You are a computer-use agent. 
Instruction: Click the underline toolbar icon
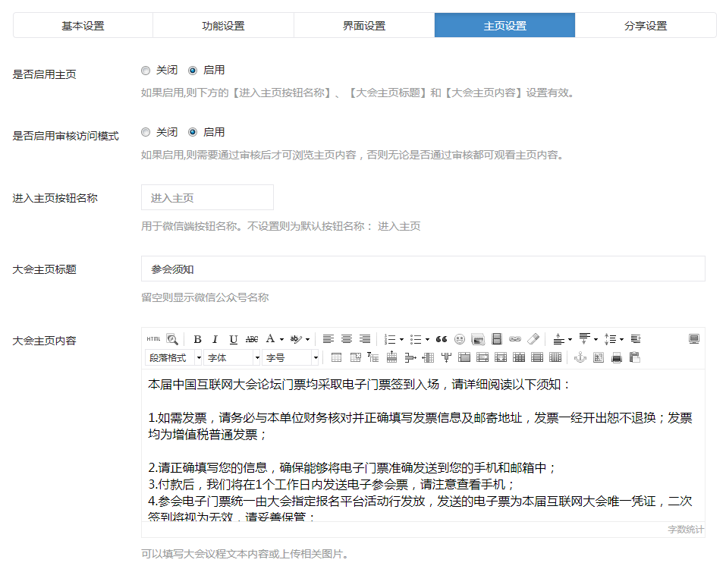[233, 339]
